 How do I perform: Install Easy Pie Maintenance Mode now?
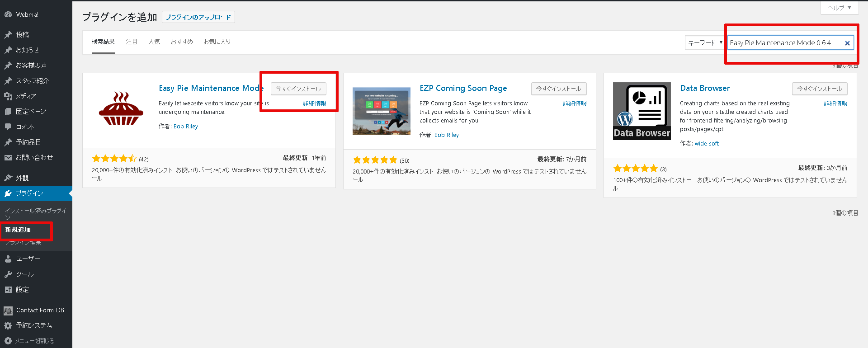tap(298, 89)
